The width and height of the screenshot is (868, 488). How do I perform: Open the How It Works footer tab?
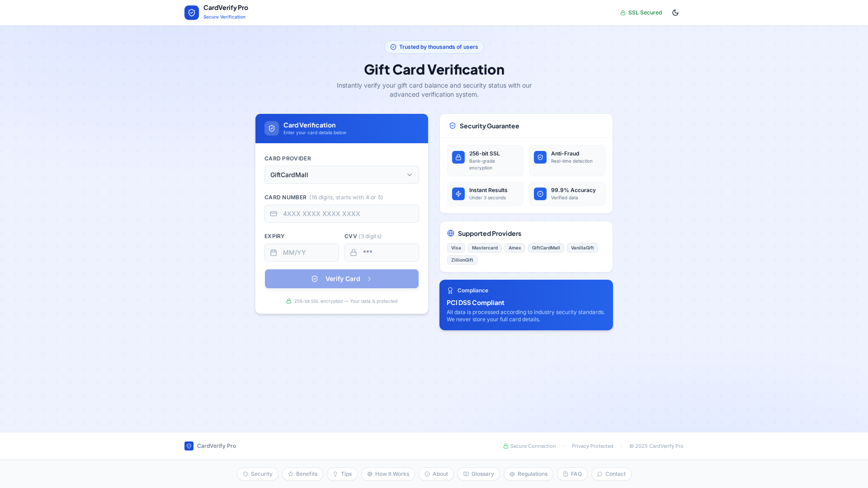388,474
